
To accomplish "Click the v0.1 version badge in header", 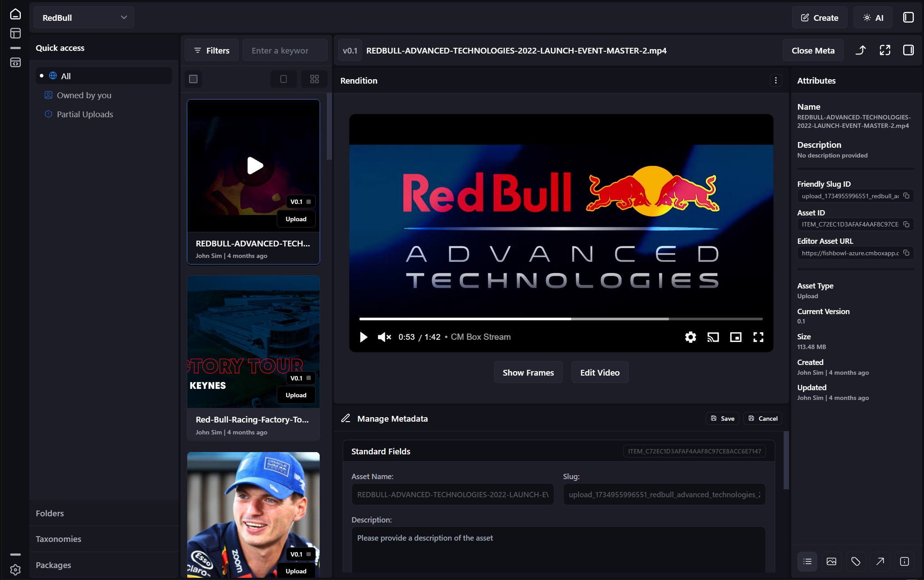I will (x=350, y=50).
